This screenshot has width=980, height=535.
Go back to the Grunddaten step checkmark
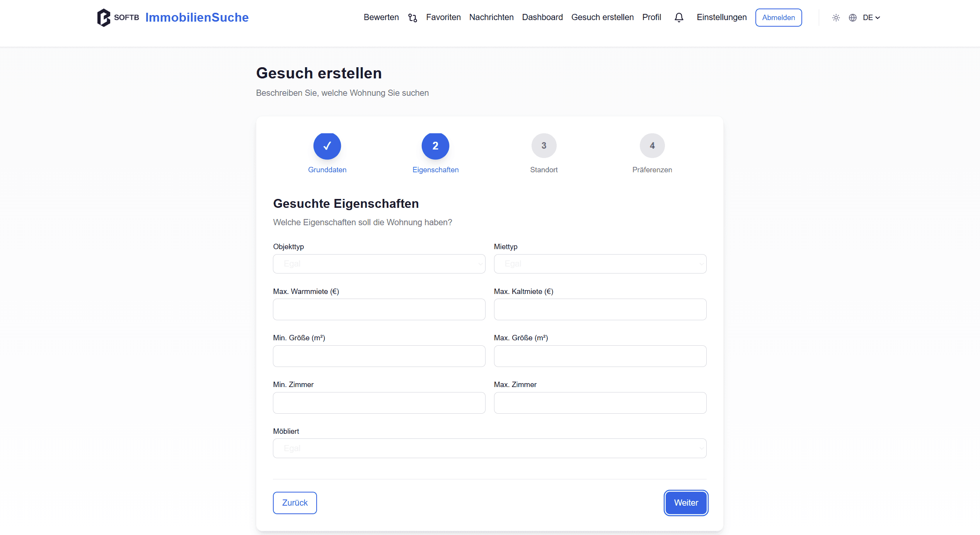tap(327, 146)
